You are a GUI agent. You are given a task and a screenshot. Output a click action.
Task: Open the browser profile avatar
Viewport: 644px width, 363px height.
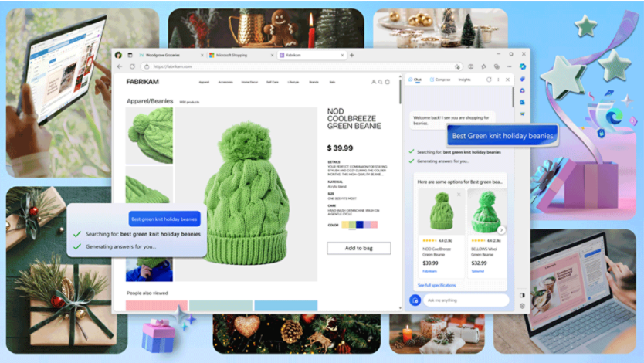click(x=118, y=55)
